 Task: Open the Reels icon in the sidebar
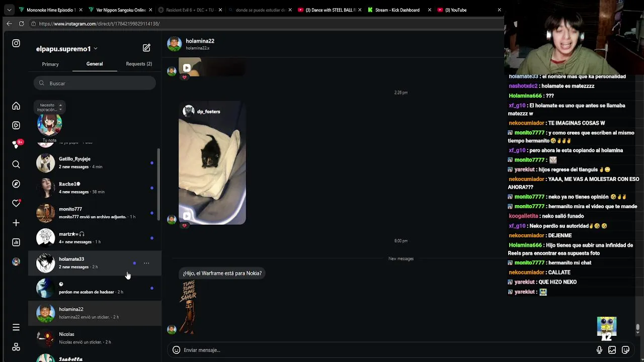pos(16,125)
